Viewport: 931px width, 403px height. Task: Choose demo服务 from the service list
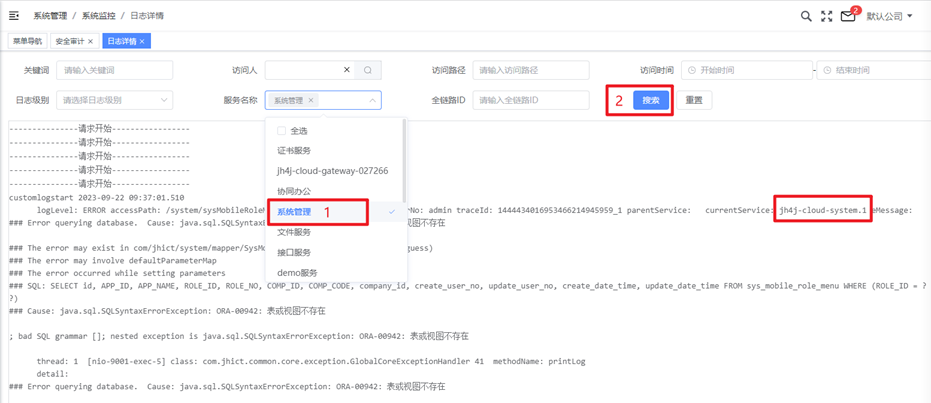pos(336,273)
